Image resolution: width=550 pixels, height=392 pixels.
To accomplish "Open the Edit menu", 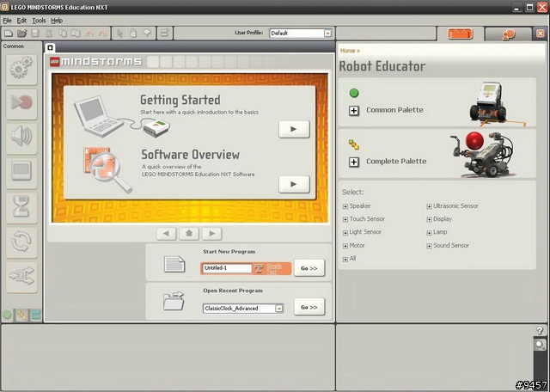I will (21, 21).
